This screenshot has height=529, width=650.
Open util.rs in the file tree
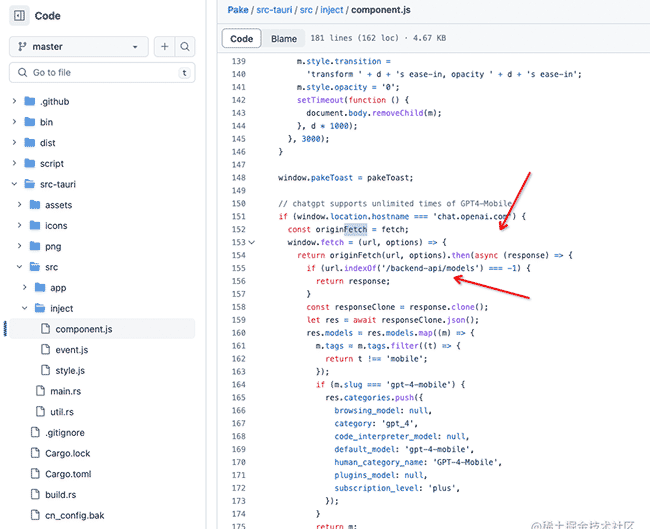[x=62, y=412]
